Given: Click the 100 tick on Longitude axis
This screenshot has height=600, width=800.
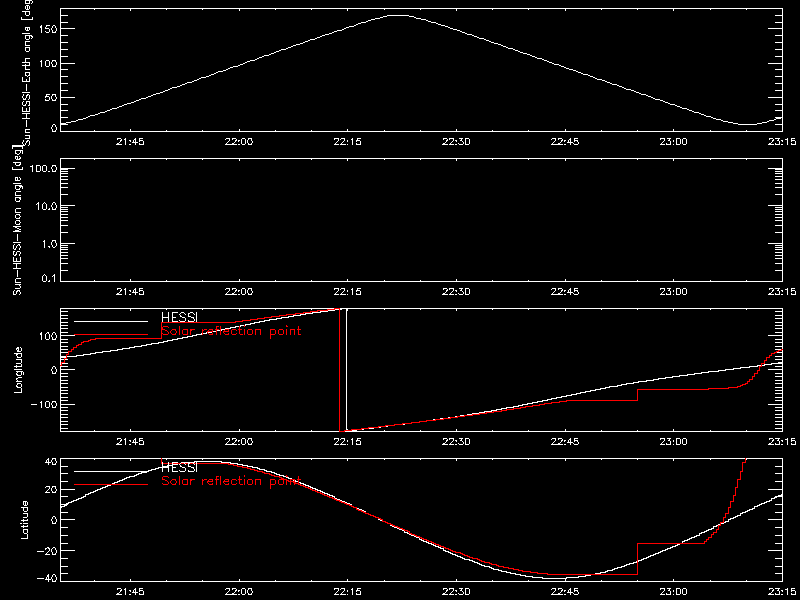Looking at the screenshot, I should point(47,336).
